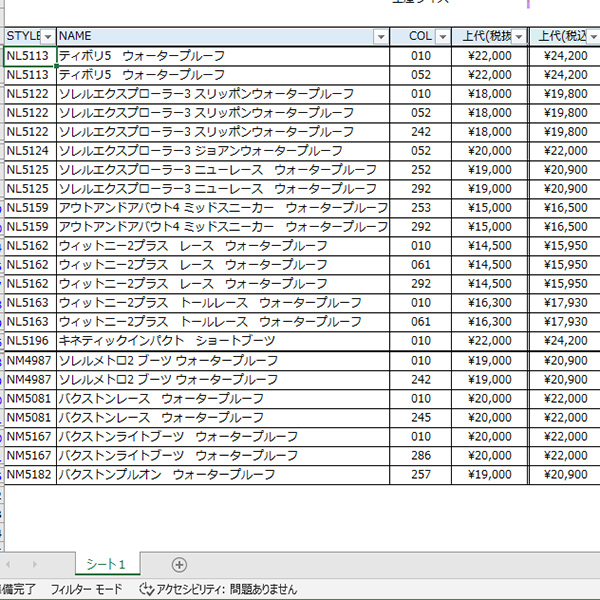Select NM4987 cell in the COL 242 row

30,380
